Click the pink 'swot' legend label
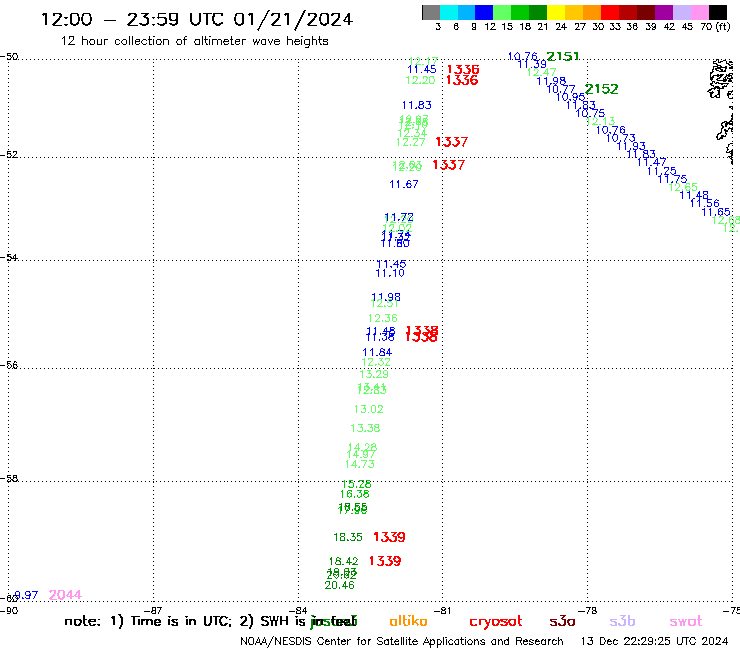This screenshot has width=740, height=650. point(686,622)
